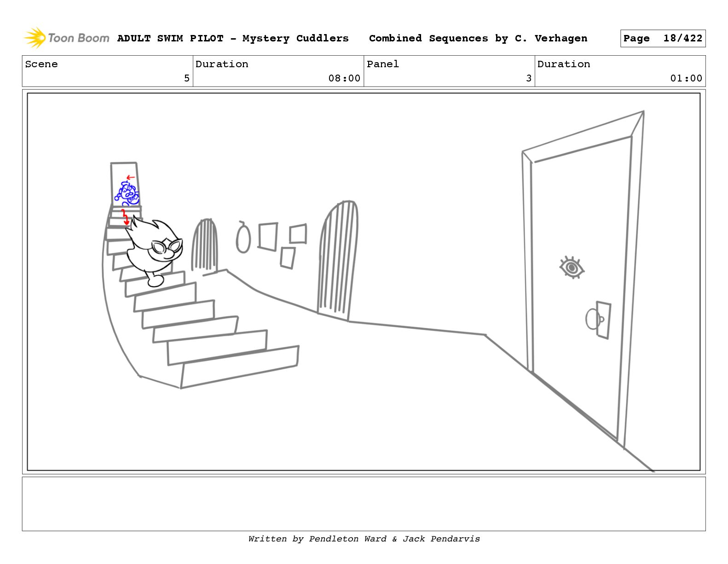Click scene number "5"
728x564 pixels.
pos(187,78)
